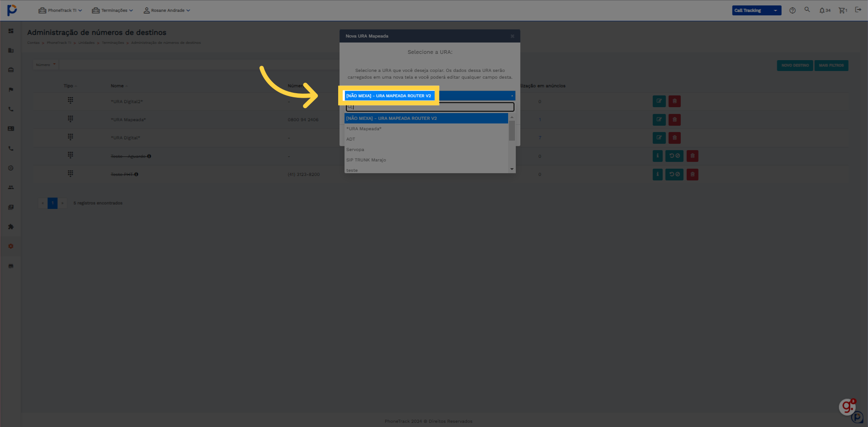Open the orange settings gear in sidebar
The width and height of the screenshot is (868, 427).
[11, 246]
